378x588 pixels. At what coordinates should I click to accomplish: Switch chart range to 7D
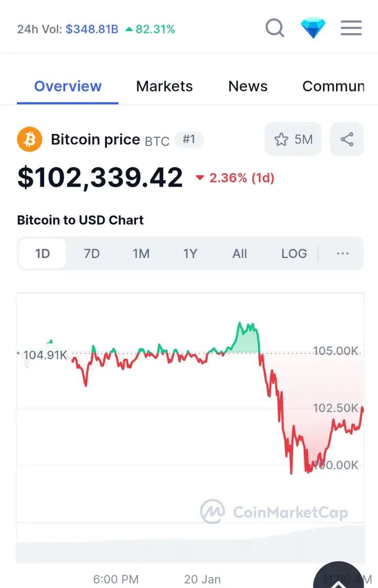pyautogui.click(x=91, y=254)
